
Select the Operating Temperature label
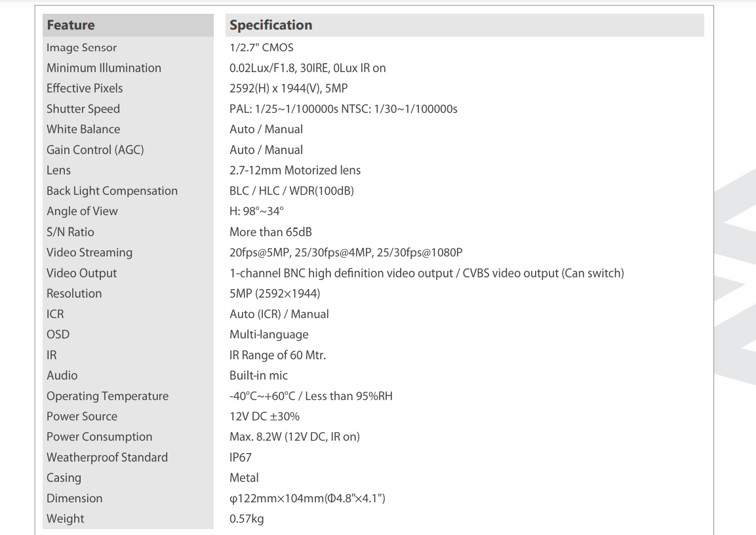pyautogui.click(x=108, y=396)
